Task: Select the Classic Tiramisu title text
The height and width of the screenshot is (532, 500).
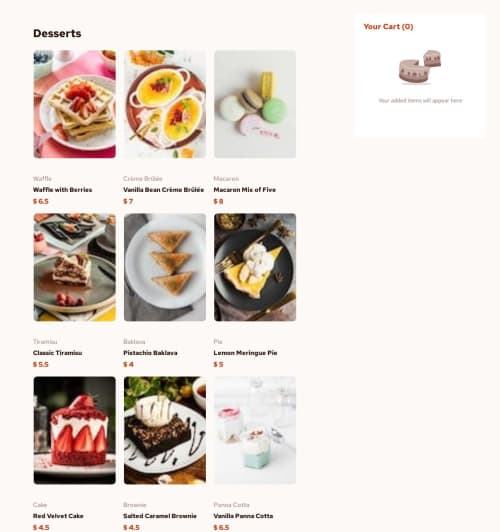Action: coord(58,353)
